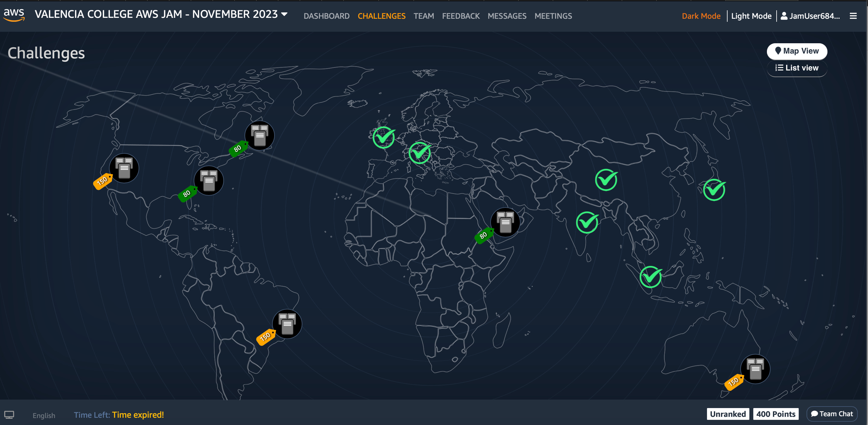Click the hamburger menu icon

pos(853,16)
